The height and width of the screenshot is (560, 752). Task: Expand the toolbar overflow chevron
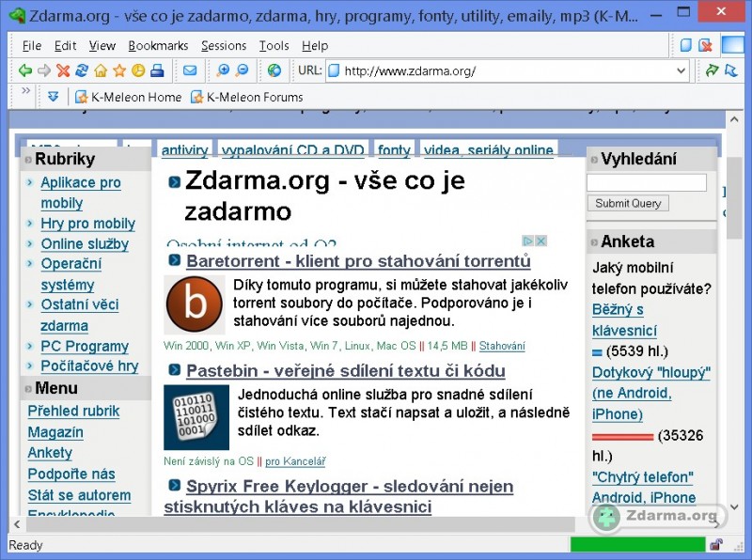pyautogui.click(x=26, y=90)
